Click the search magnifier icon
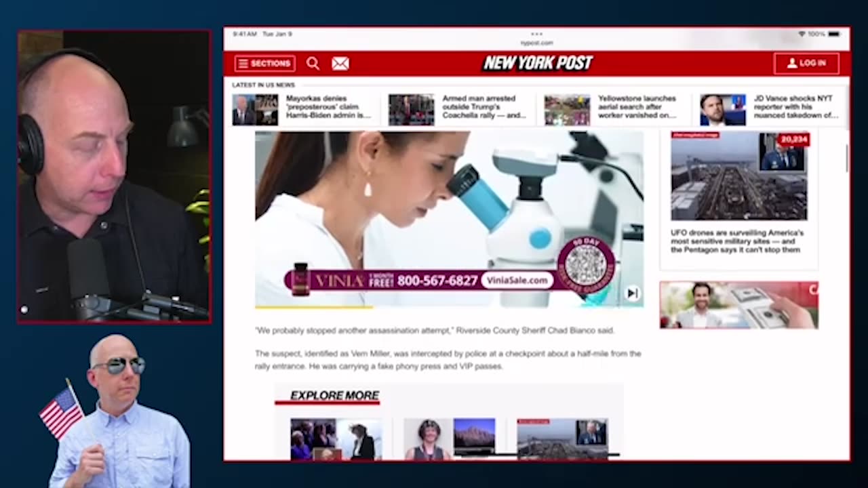The image size is (868, 488). (313, 64)
